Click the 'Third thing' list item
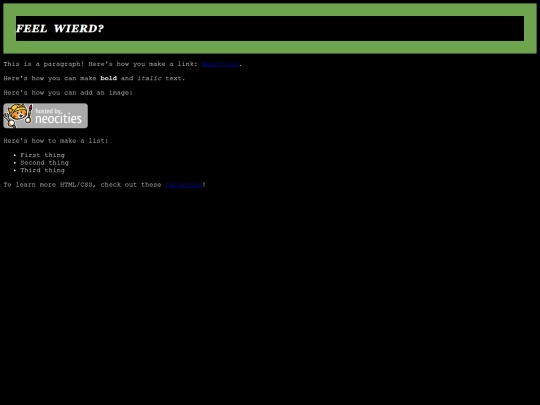This screenshot has width=540, height=405. click(x=42, y=170)
